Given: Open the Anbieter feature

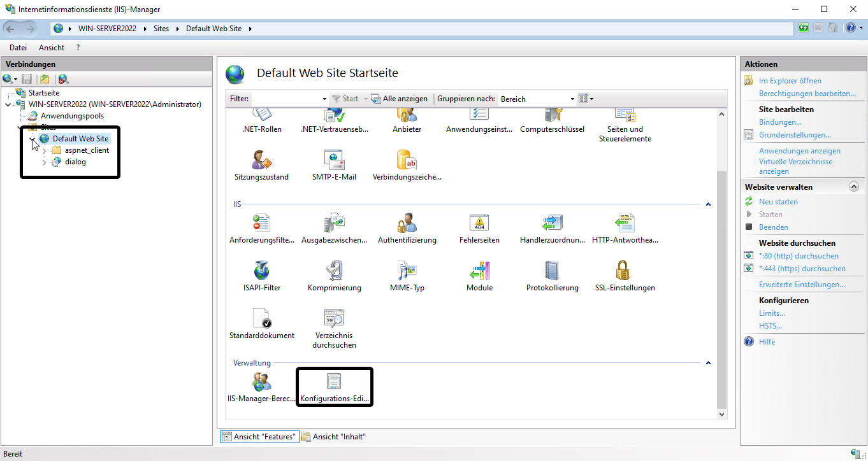Looking at the screenshot, I should [x=407, y=120].
